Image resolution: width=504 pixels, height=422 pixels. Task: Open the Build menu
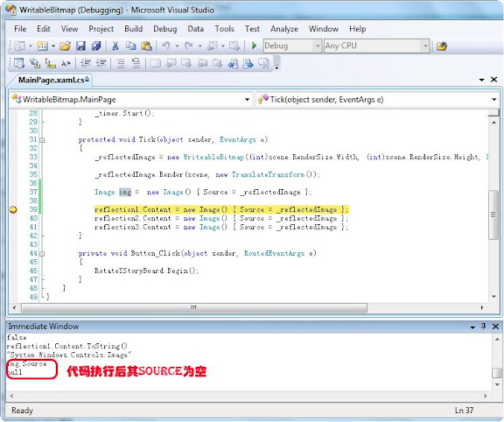pos(133,29)
